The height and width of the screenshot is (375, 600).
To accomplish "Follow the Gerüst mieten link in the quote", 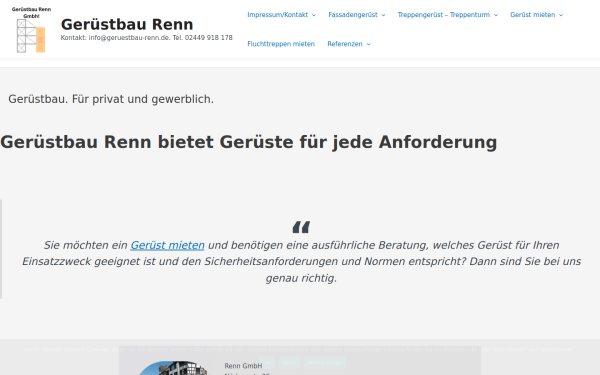I will (167, 245).
